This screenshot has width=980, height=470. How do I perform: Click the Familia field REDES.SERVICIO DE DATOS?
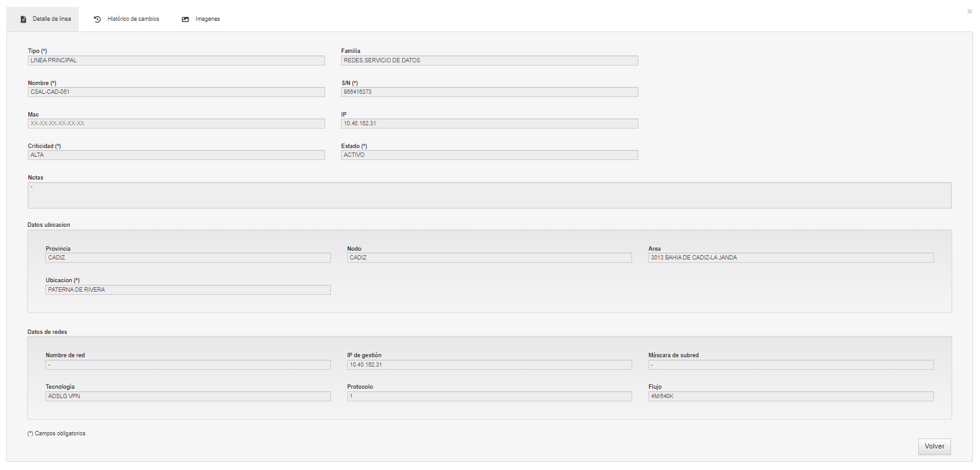pos(490,60)
